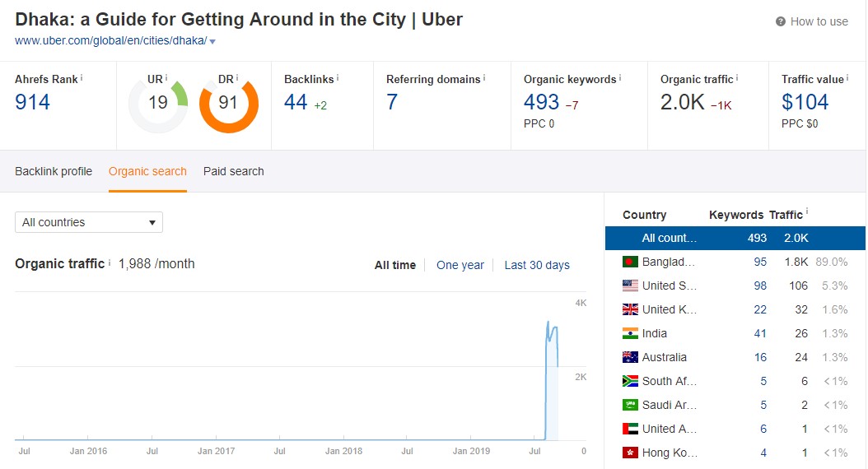Click the DR info icon
868x469 pixels.
pos(237,78)
